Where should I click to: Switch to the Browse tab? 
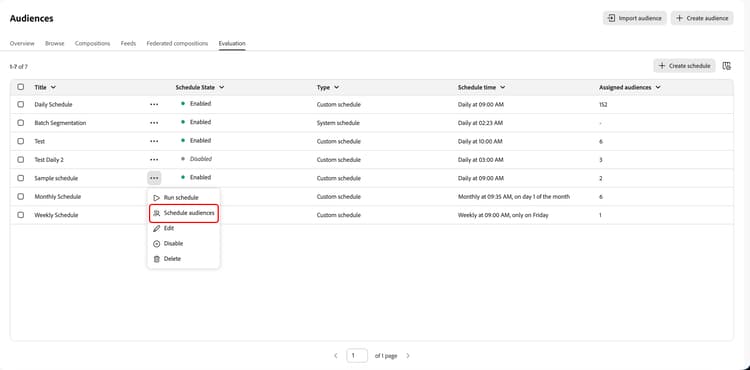point(55,44)
